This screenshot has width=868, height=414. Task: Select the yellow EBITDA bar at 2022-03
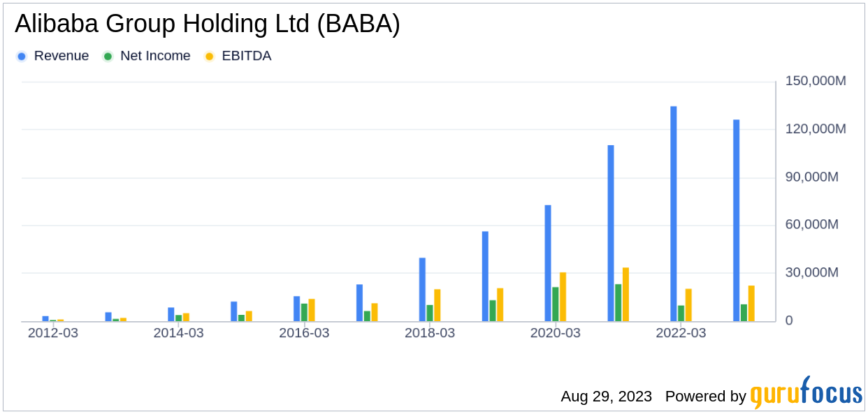(x=689, y=305)
